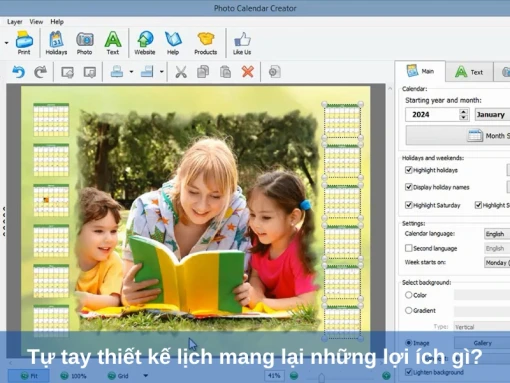Toggle Highlight holidays checkbox

409,170
